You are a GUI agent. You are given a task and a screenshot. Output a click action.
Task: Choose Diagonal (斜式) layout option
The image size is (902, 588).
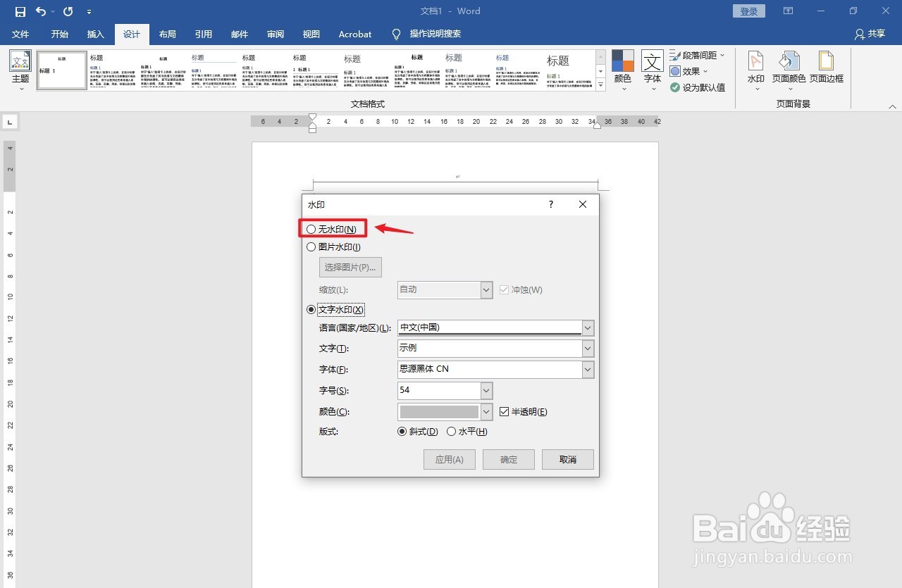click(x=402, y=432)
